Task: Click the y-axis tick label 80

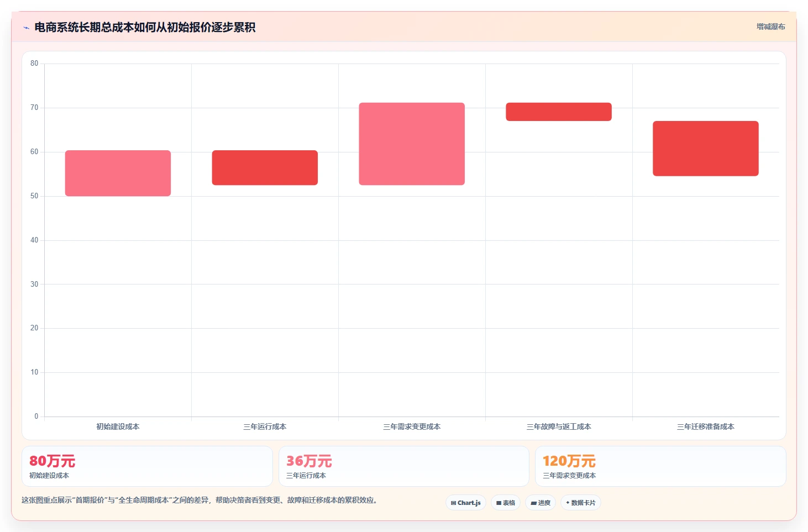Action: point(34,64)
